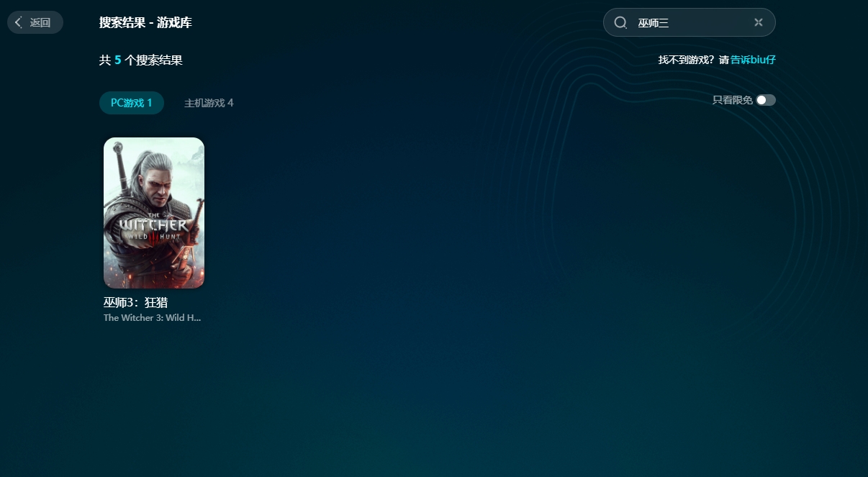Click the search magnifier icon
This screenshot has height=477, width=868.
tap(620, 22)
